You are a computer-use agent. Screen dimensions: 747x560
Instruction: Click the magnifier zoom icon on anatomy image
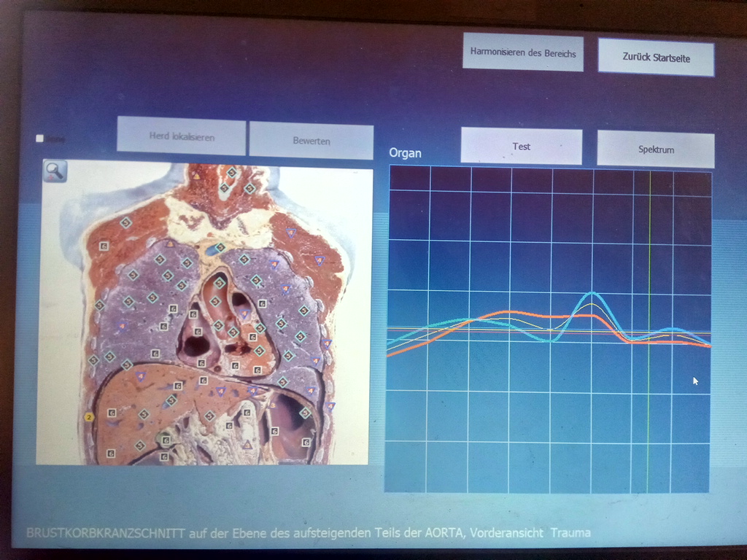coord(55,171)
